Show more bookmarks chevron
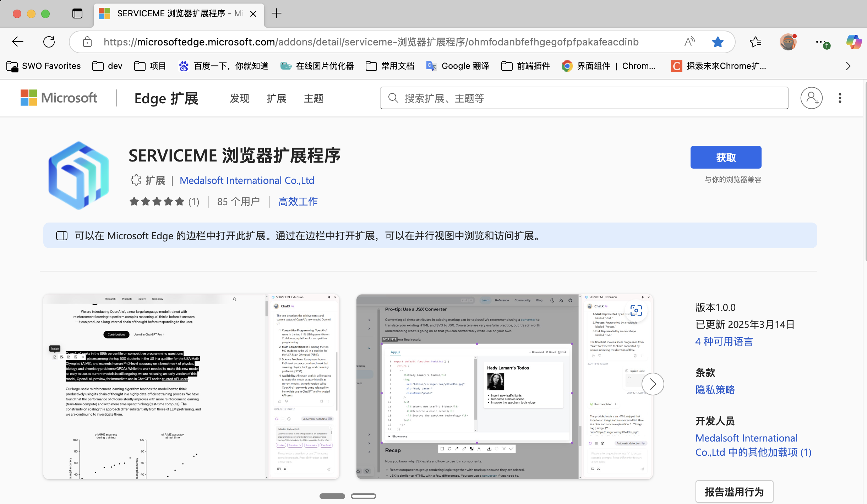Image resolution: width=867 pixels, height=504 pixels. (848, 66)
